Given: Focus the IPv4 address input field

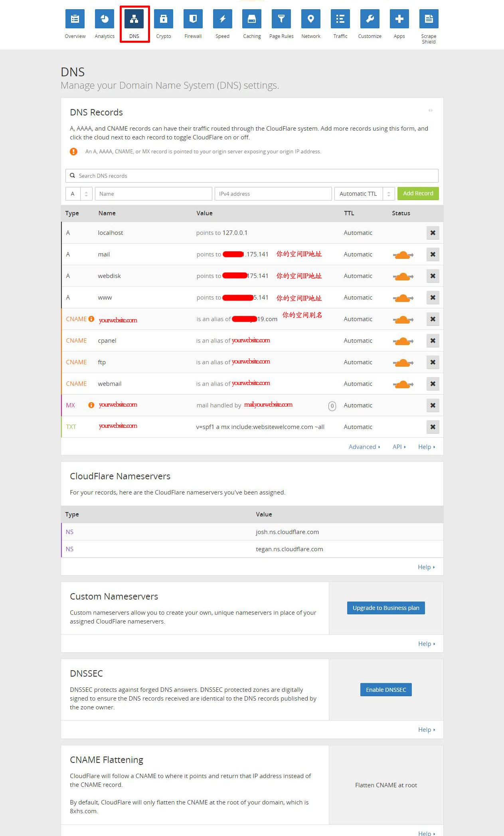Looking at the screenshot, I should [273, 194].
